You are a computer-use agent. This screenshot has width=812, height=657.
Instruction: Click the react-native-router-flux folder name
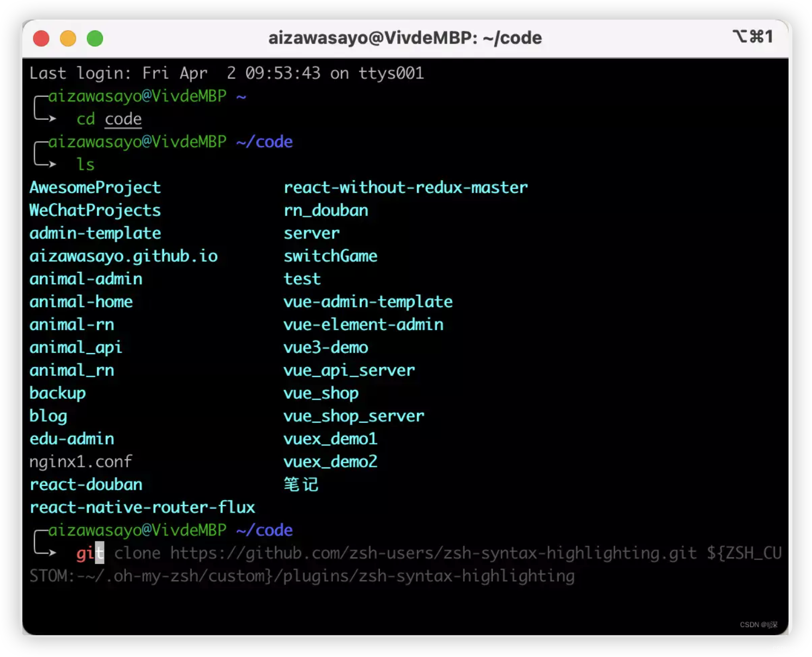(x=142, y=508)
